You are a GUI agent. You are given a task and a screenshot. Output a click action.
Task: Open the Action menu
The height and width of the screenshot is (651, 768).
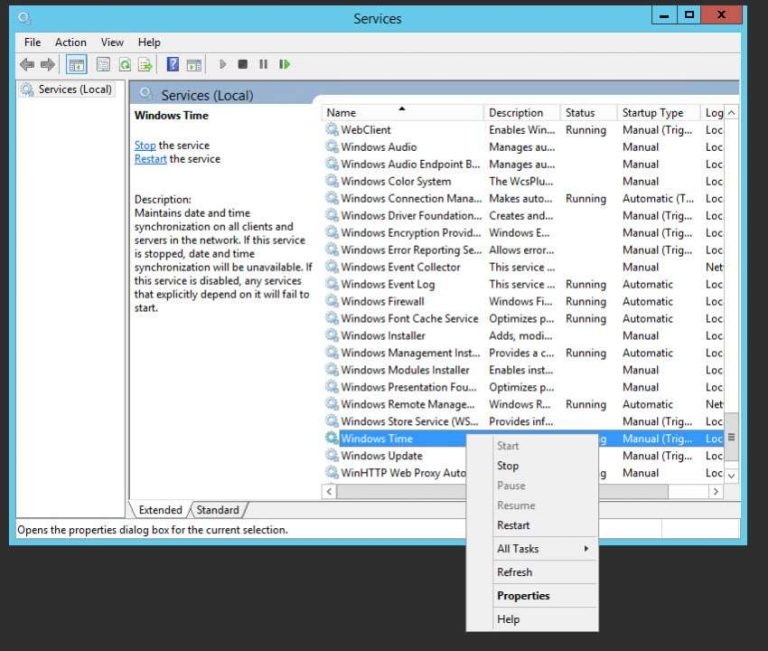tap(71, 42)
